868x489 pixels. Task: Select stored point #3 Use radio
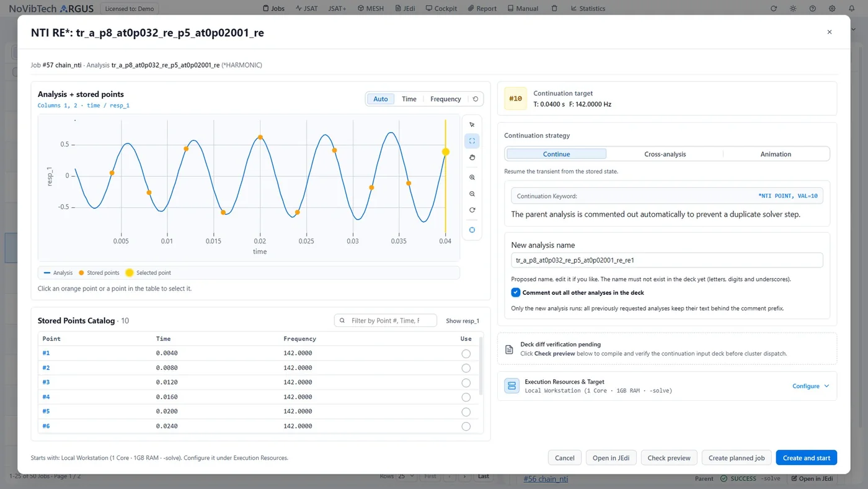(466, 383)
